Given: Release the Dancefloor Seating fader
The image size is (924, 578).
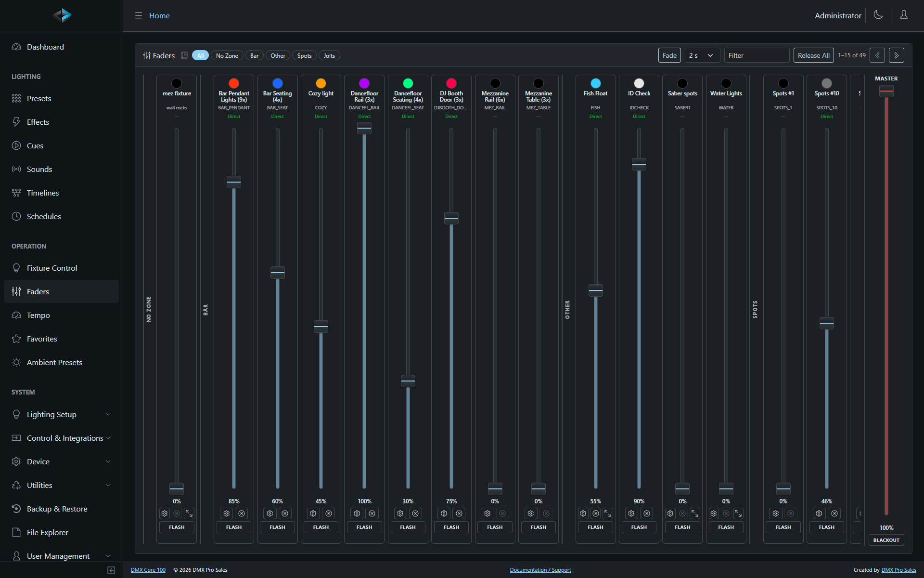Looking at the screenshot, I should point(415,513).
